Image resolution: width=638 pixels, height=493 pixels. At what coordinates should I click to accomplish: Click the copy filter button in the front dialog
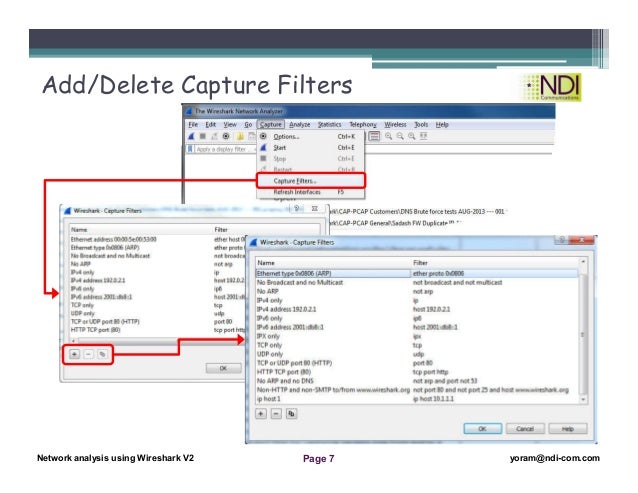click(291, 414)
